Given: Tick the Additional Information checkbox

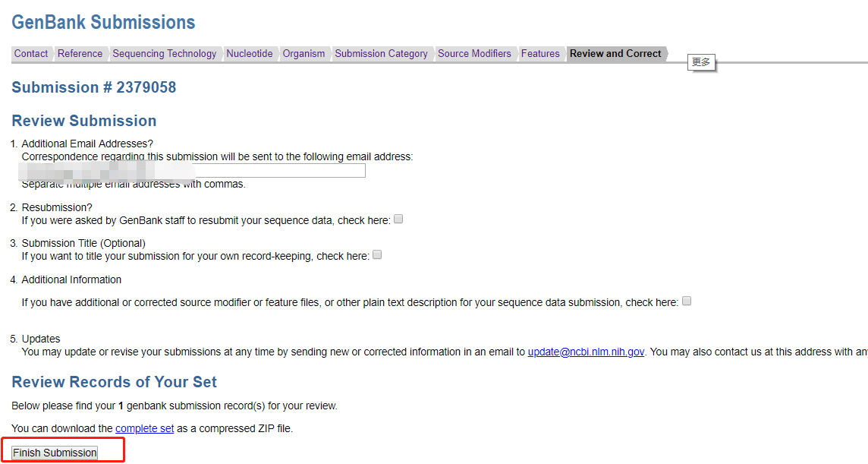Looking at the screenshot, I should (x=687, y=301).
